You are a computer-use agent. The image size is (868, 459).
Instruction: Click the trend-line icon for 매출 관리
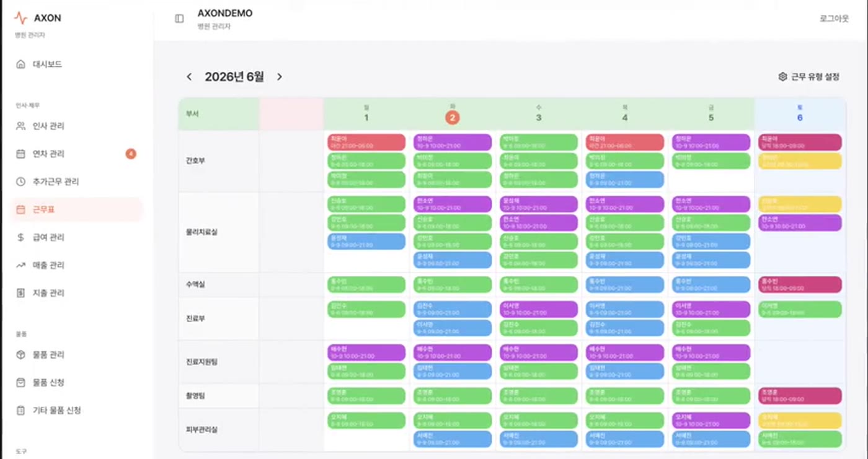[x=21, y=265]
